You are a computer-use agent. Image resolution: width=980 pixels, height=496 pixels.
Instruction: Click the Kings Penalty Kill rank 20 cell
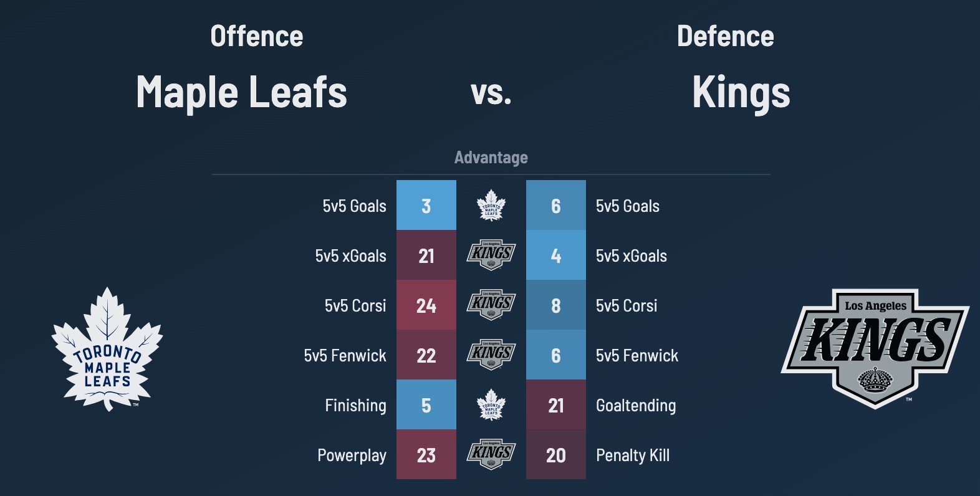click(556, 455)
